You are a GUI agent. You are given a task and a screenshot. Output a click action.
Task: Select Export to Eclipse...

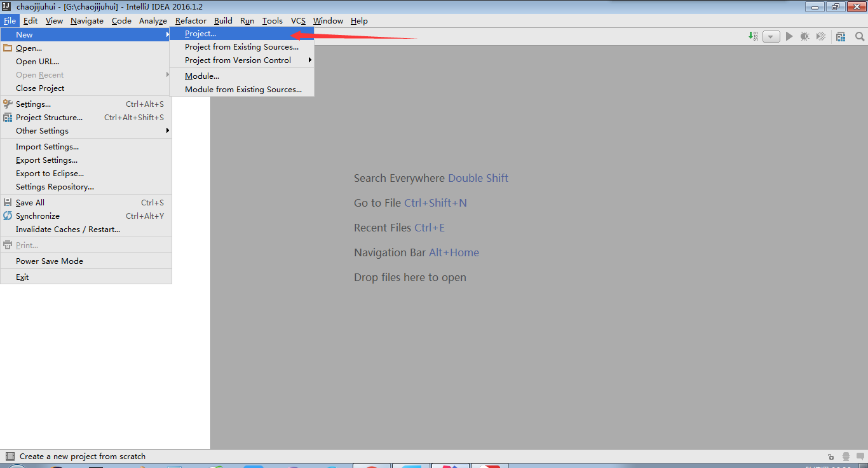coord(86,174)
